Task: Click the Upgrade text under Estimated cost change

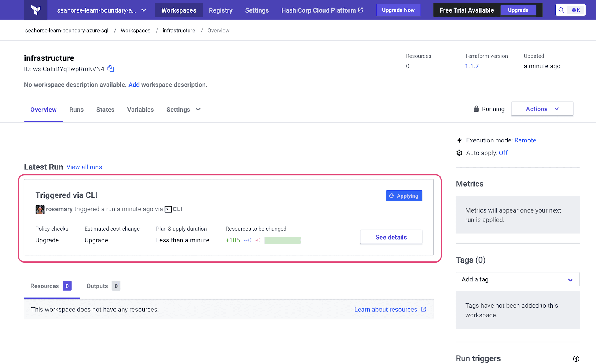Action: 96,240
